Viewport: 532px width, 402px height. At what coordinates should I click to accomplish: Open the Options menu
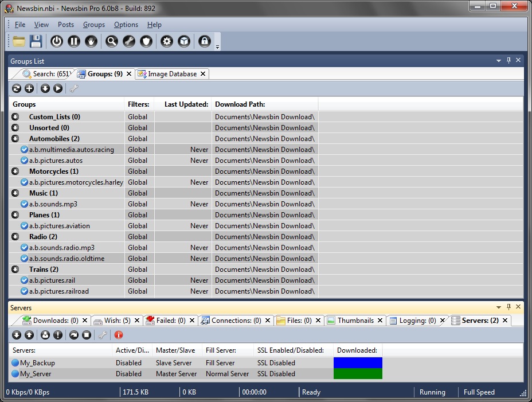pos(126,25)
